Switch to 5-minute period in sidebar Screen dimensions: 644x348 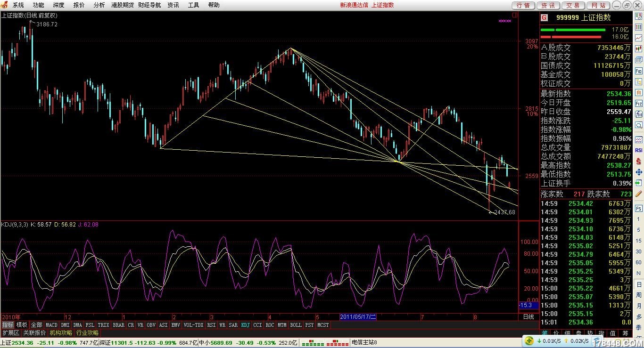(x=638, y=229)
